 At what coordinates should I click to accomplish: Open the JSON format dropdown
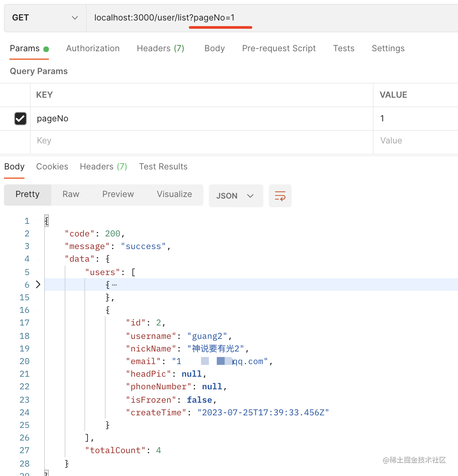[x=235, y=196]
